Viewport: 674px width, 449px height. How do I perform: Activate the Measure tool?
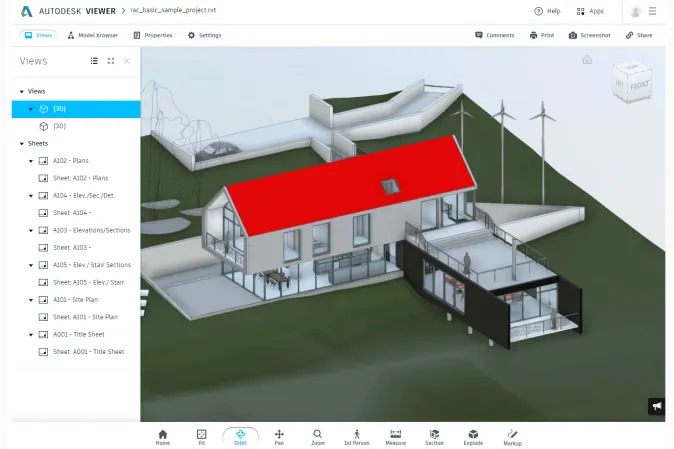395,435
